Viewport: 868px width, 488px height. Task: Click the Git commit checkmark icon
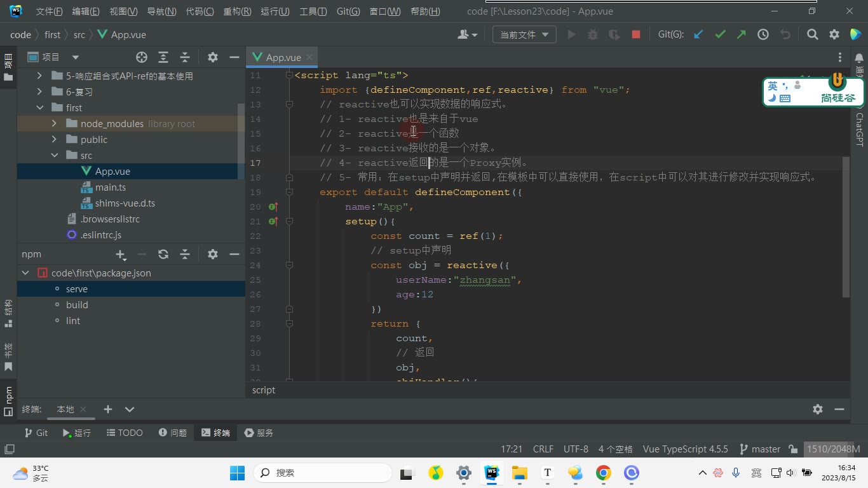(x=720, y=35)
